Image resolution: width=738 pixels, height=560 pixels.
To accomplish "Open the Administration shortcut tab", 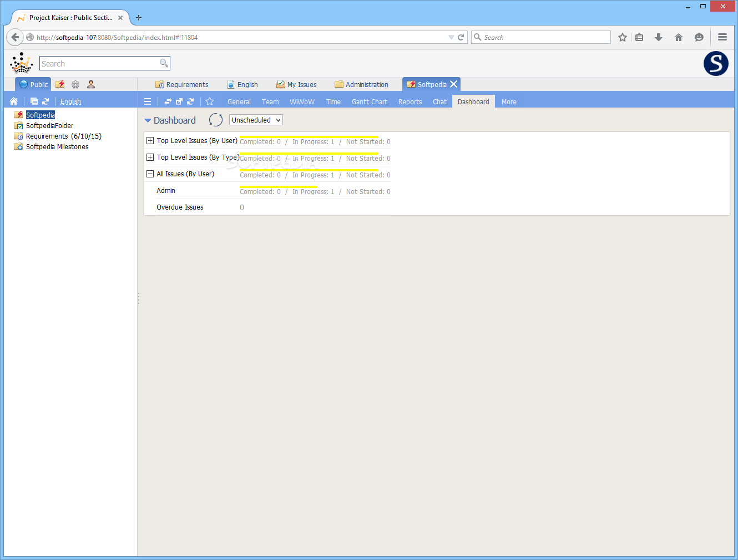I will [361, 85].
